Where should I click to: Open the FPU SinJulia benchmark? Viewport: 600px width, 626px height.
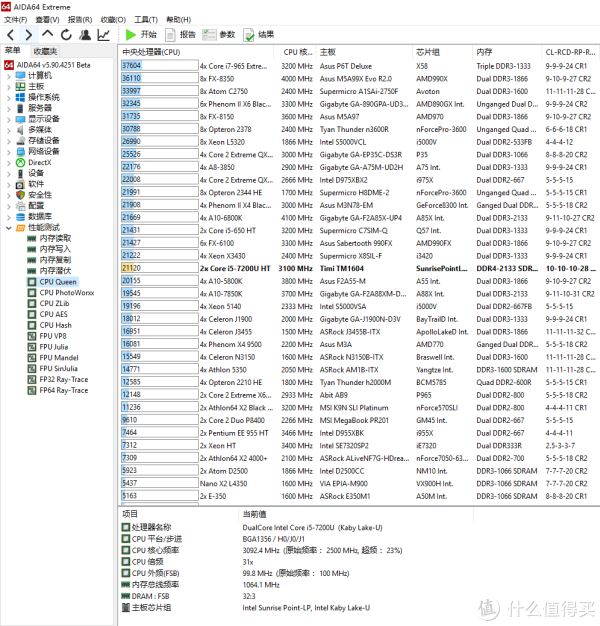[x=58, y=368]
